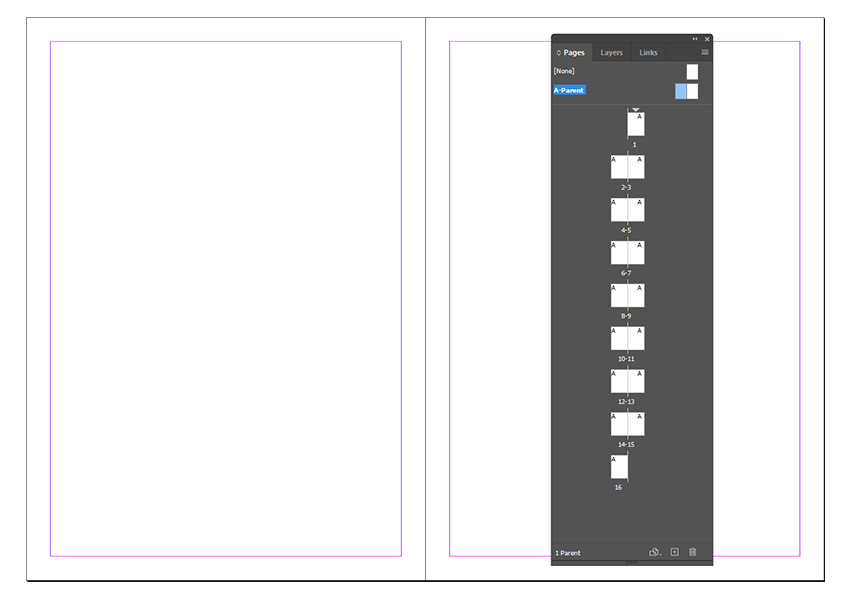The image size is (850, 600).
Task: Select page 1 thumbnail
Action: (636, 124)
